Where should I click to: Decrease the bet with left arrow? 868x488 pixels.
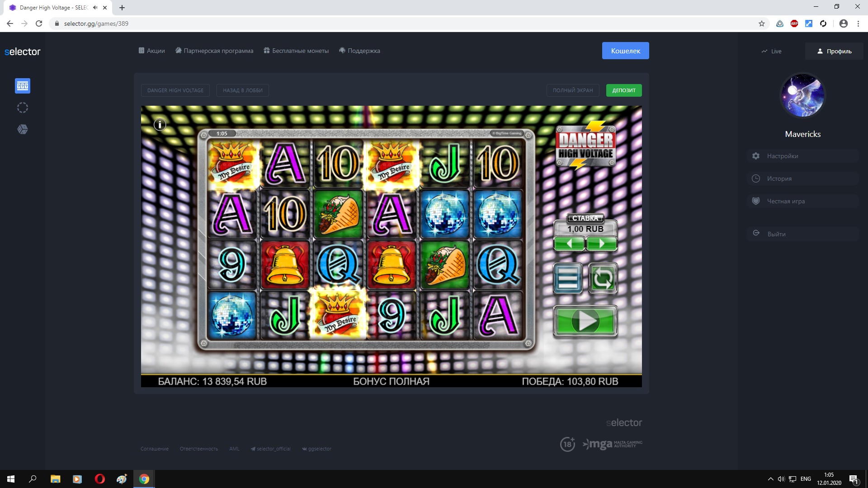[x=569, y=244]
